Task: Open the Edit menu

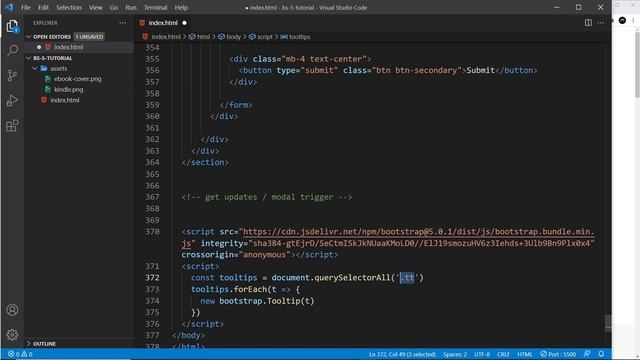Action: pos(43,7)
